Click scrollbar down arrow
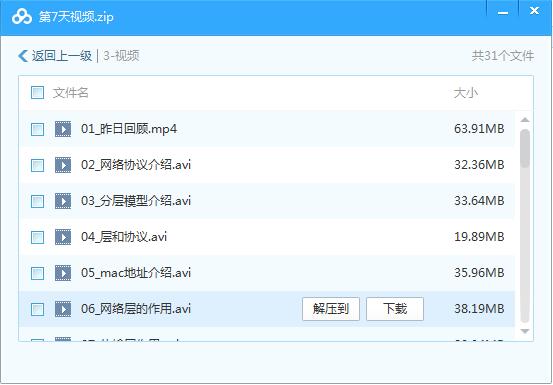553x385 pixels. click(x=525, y=331)
